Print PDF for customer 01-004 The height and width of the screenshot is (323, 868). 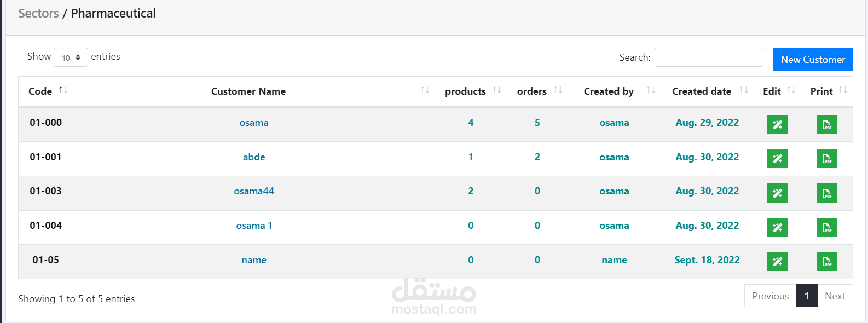click(826, 227)
